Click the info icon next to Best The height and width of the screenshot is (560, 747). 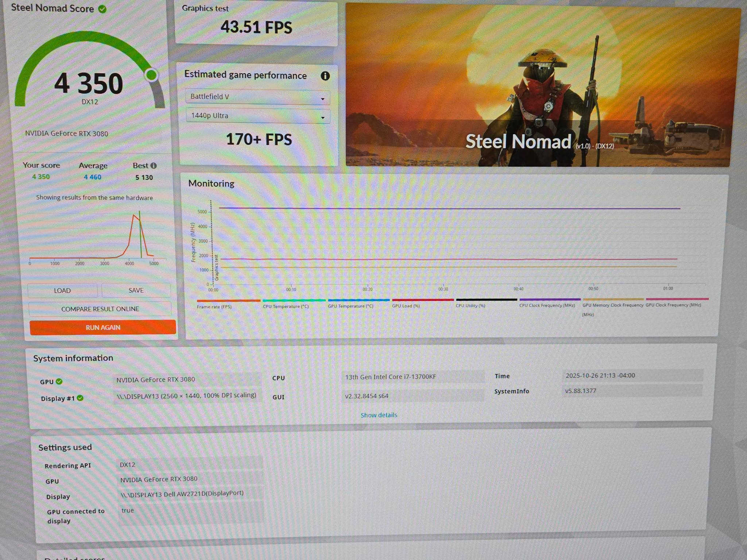154,166
